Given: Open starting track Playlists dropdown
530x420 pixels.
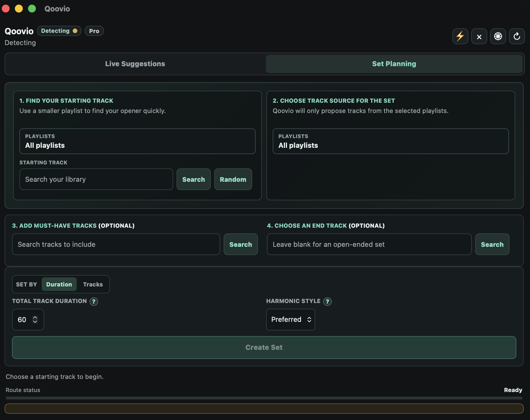Looking at the screenshot, I should click(137, 141).
